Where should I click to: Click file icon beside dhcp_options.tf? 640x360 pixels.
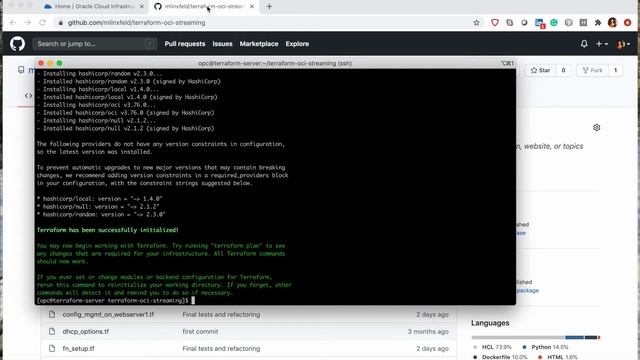[52, 331]
